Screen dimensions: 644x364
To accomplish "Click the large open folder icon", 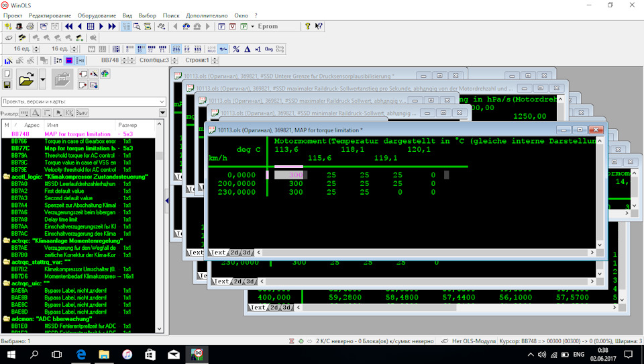I will pyautogui.click(x=26, y=79).
